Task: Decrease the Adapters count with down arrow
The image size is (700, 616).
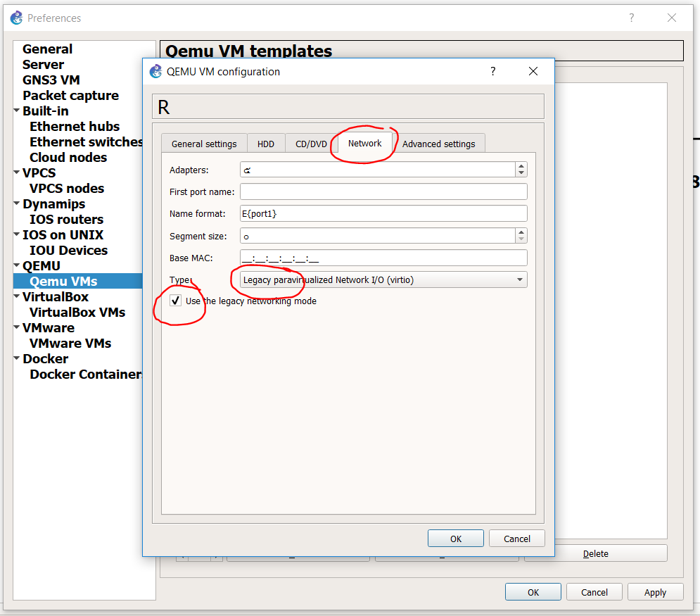Action: (521, 173)
